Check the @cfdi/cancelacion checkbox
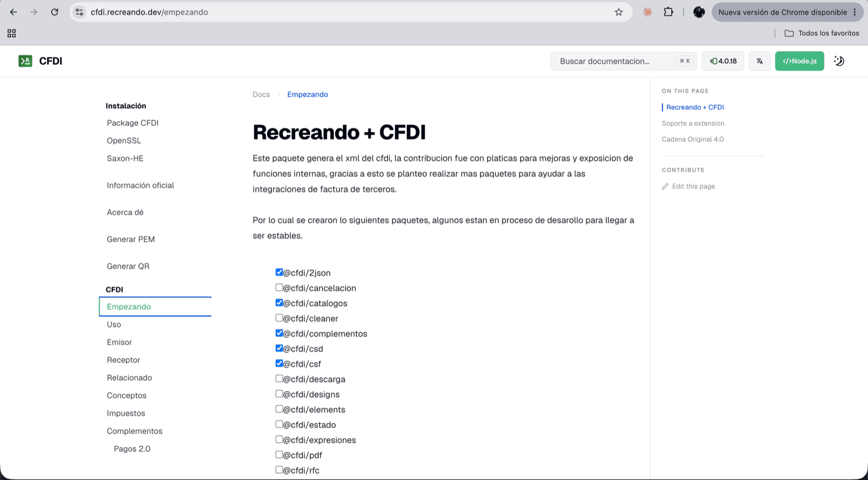 (x=279, y=287)
